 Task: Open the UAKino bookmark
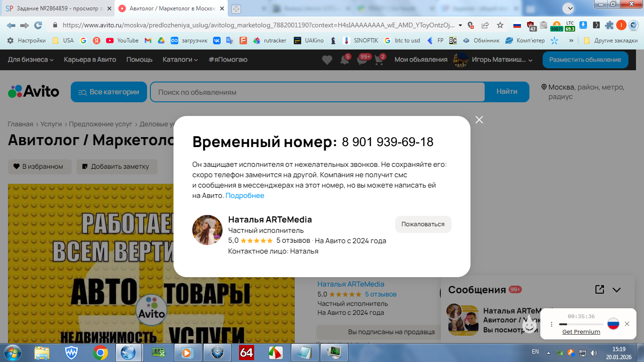[x=309, y=41]
